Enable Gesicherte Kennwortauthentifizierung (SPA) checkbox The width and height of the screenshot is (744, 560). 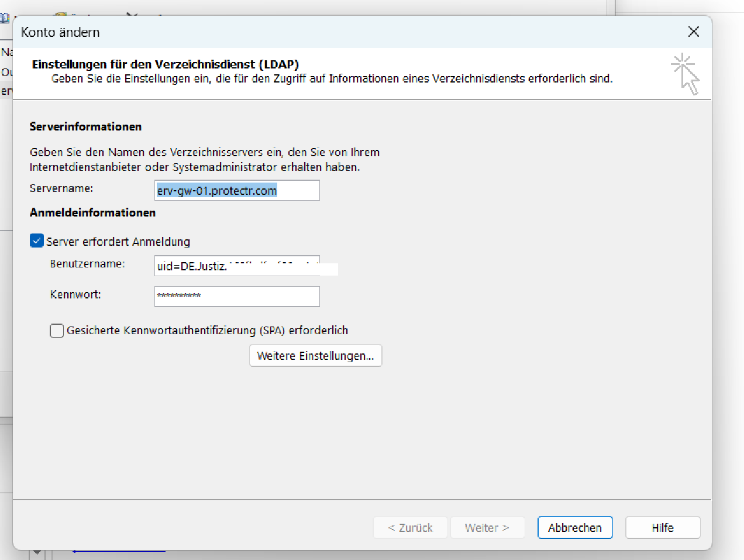tap(57, 331)
